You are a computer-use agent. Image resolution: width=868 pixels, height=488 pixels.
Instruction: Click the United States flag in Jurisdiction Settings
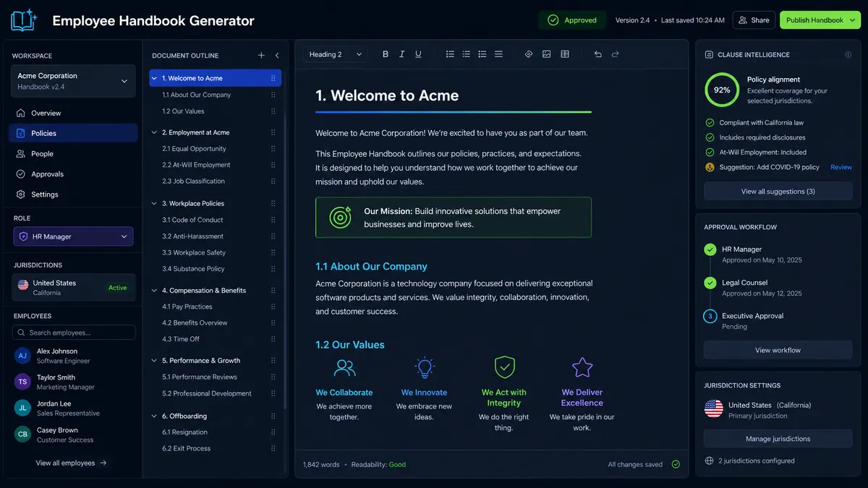(714, 409)
